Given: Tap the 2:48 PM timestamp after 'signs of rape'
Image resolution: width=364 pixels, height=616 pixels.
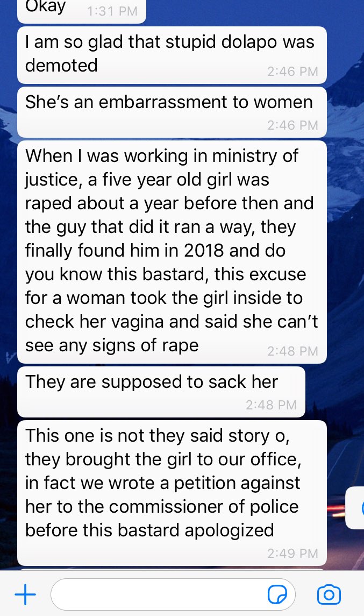Looking at the screenshot, I should tap(292, 351).
